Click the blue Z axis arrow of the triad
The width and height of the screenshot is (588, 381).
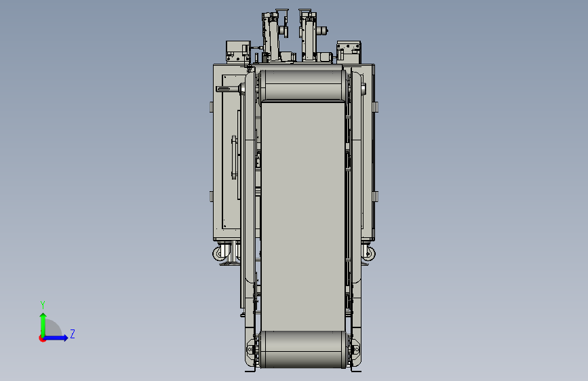point(56,338)
